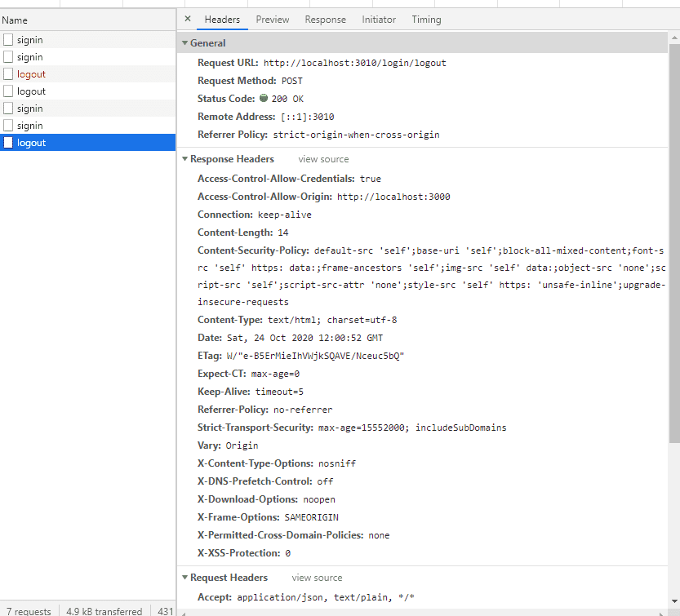Click the Accept request header value

pyautogui.click(x=325, y=597)
